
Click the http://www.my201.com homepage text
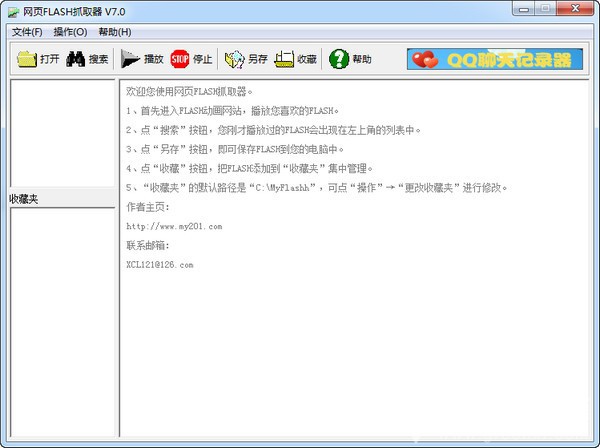(174, 226)
